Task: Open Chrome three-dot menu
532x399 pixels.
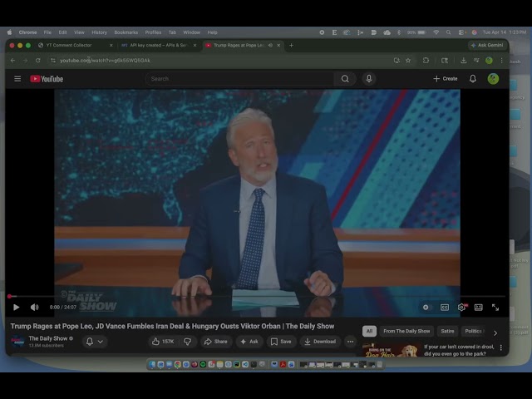Action: (501, 61)
